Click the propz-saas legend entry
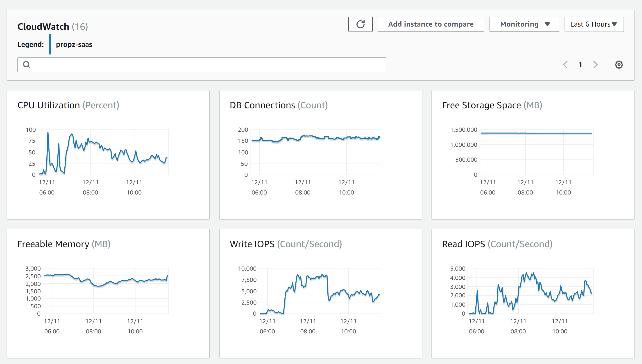Image resolution: width=642 pixels, height=364 pixels. click(74, 45)
